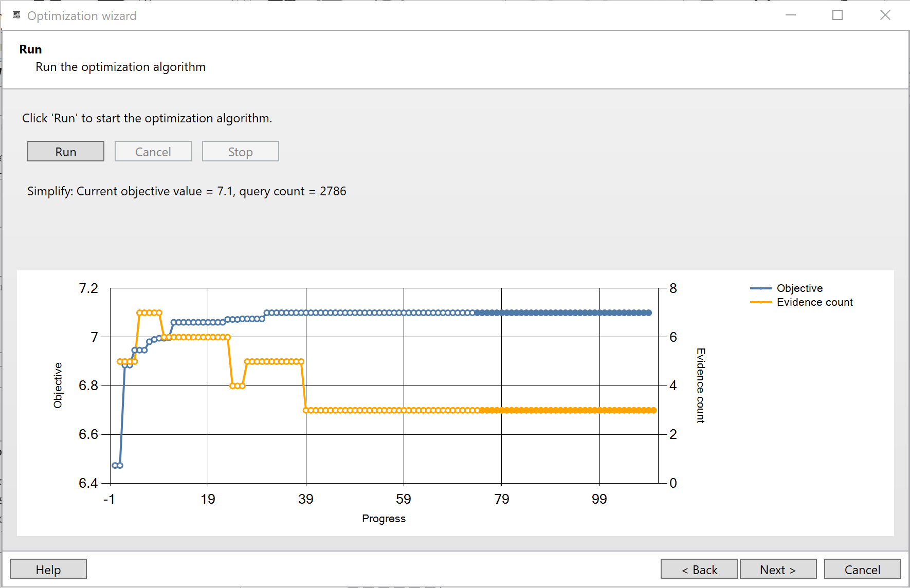This screenshot has width=910, height=588.
Task: Click the maximize window icon
Action: pos(837,15)
